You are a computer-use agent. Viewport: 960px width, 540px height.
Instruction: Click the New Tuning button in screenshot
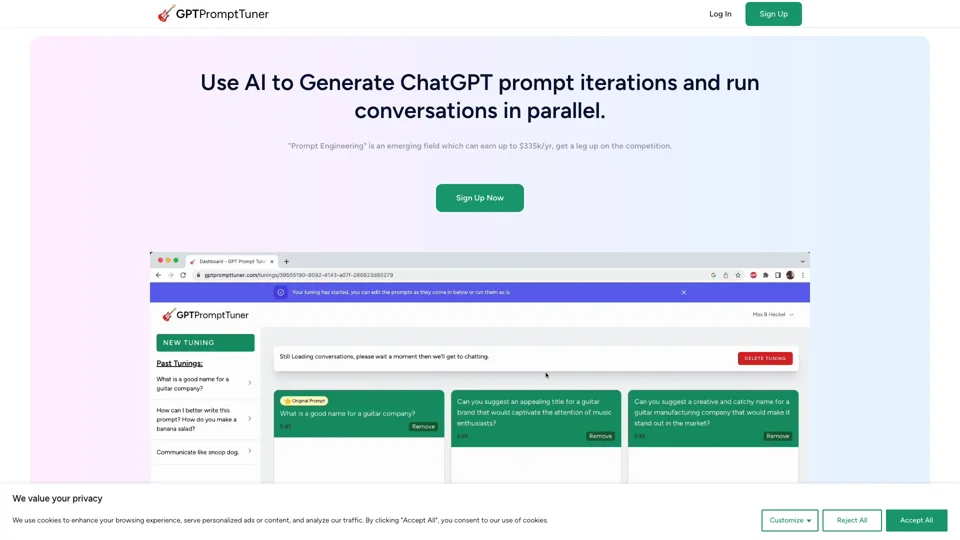tap(205, 343)
